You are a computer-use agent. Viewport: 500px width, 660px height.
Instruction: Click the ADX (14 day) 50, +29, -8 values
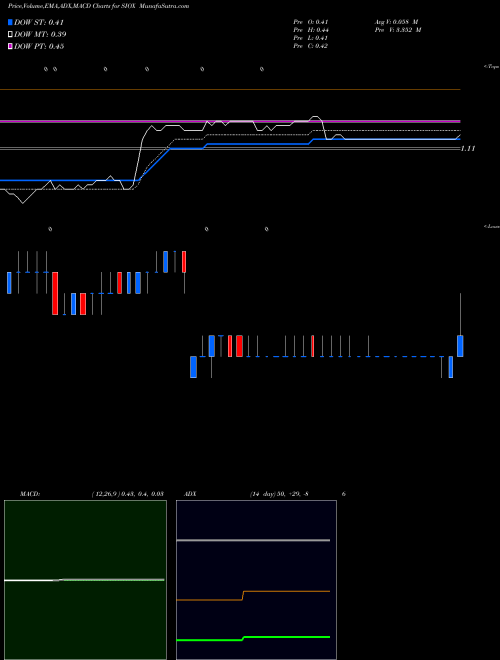point(279,494)
